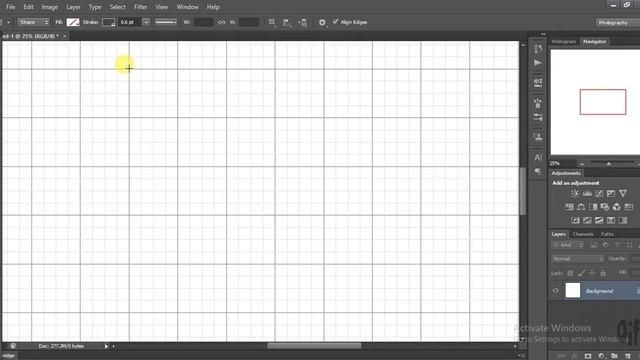Add a Hue/Saturation adjustment
640x360 pixels.
[x=569, y=207]
